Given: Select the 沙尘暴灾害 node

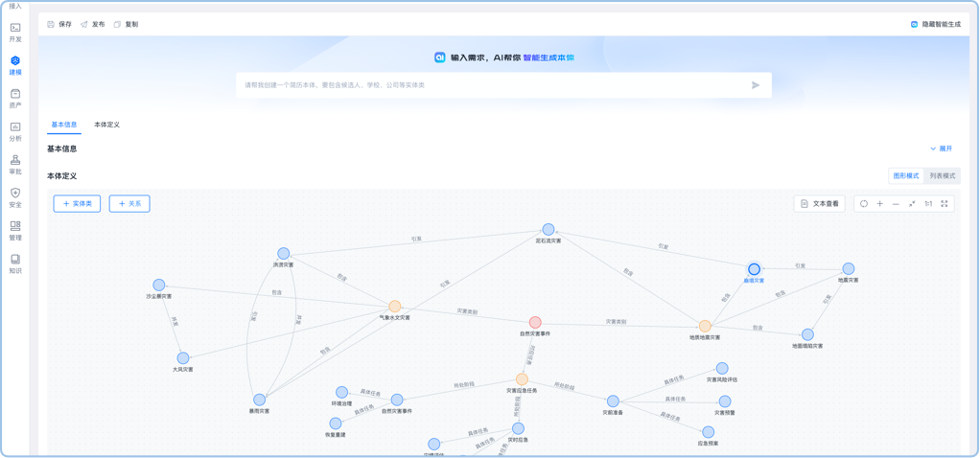Looking at the screenshot, I should 159,285.
